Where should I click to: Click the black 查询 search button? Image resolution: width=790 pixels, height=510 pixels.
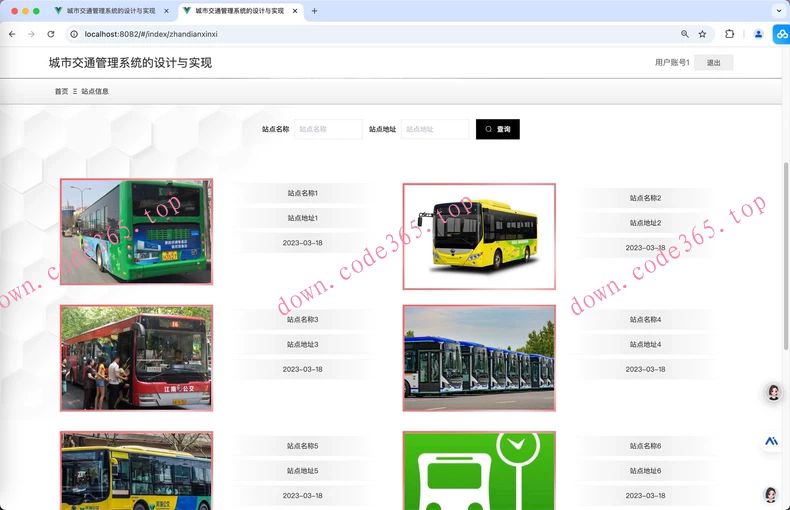tap(498, 129)
